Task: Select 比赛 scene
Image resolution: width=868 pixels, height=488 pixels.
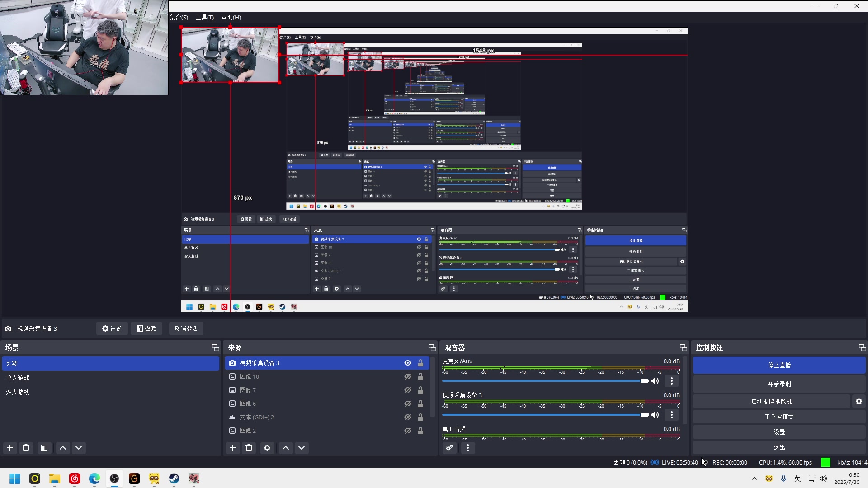Action: click(110, 363)
